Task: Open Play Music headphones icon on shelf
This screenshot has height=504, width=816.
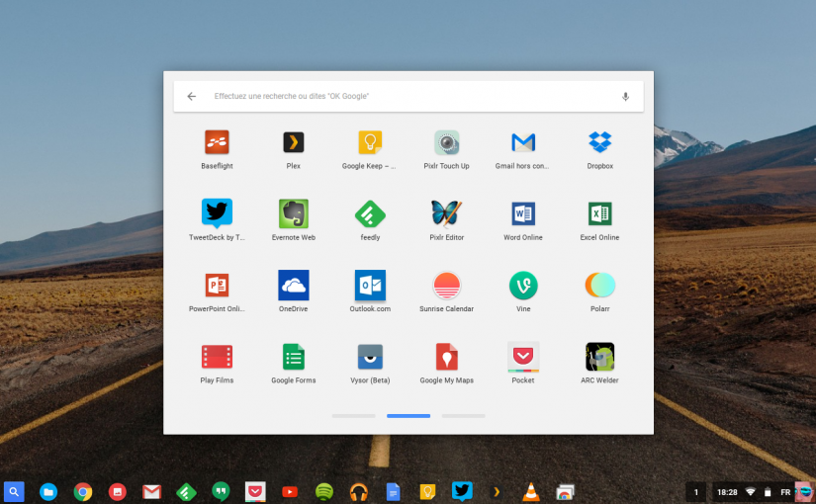Action: 359,491
